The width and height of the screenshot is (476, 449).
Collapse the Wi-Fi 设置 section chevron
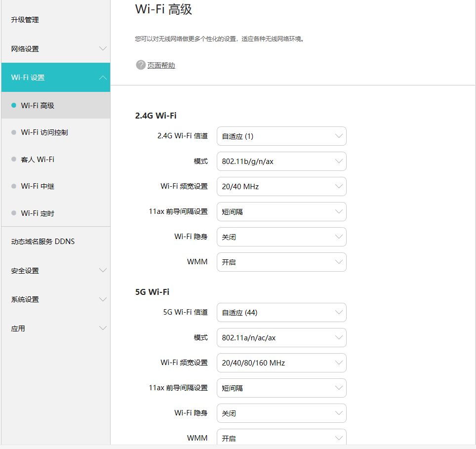[x=103, y=78]
